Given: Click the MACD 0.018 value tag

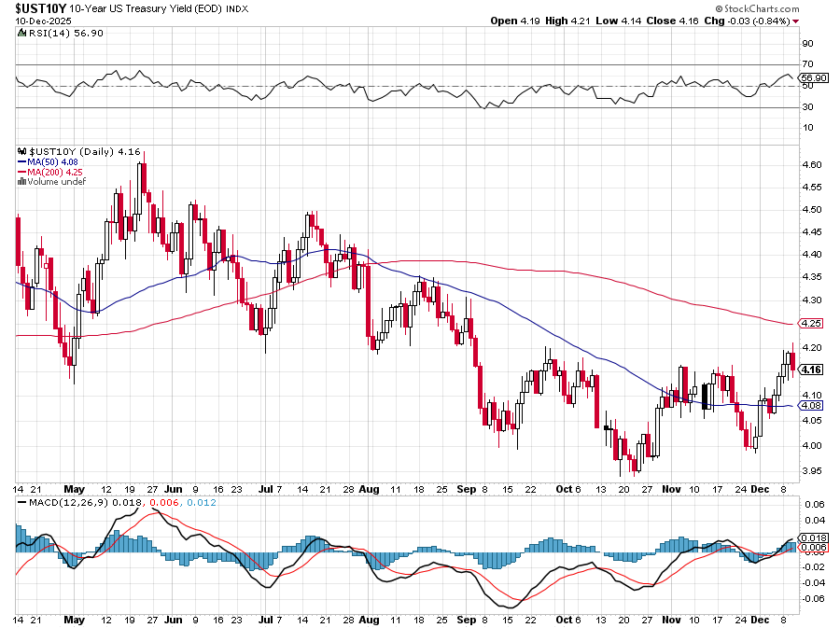Looking at the screenshot, I should tap(813, 537).
